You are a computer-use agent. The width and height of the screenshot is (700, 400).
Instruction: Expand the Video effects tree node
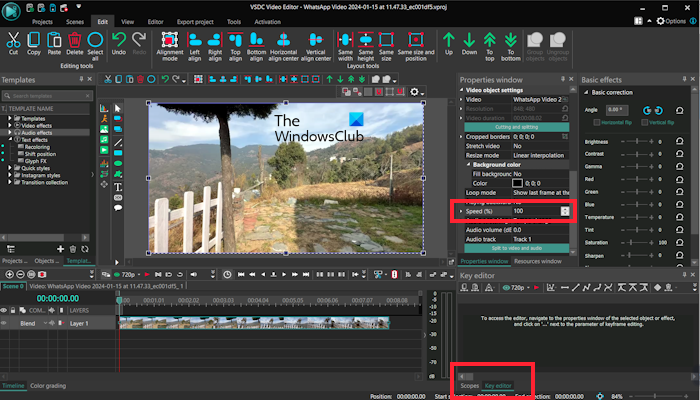(9, 125)
